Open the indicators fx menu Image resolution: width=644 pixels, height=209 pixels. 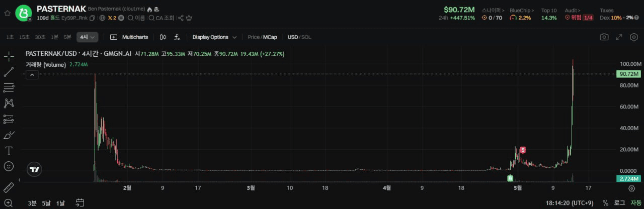[177, 37]
